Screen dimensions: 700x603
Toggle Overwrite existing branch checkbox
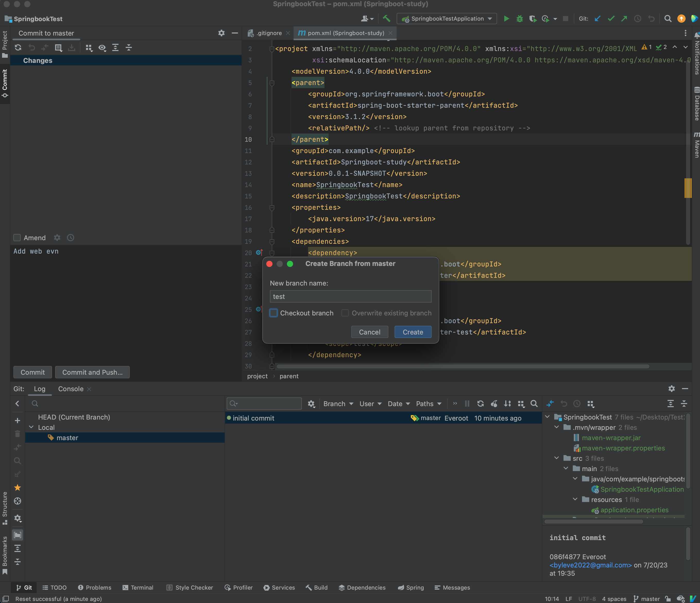(x=345, y=313)
